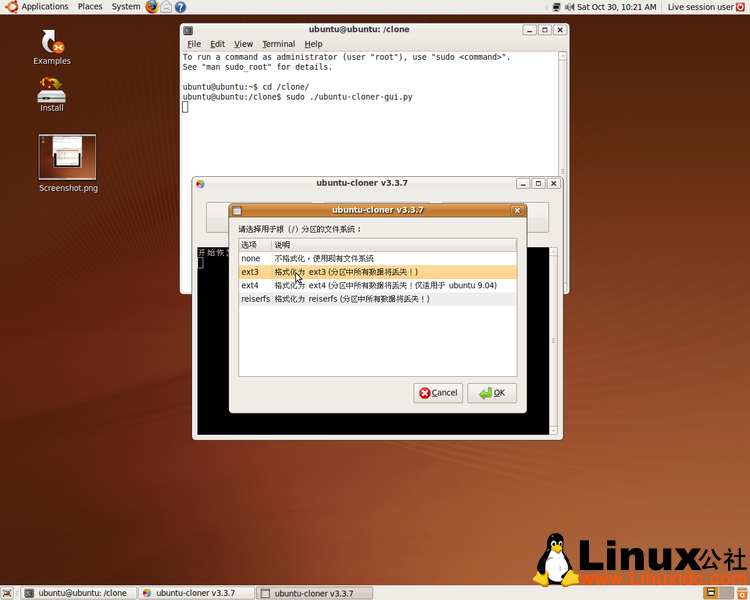Image resolution: width=750 pixels, height=600 pixels.
Task: Select the ext3 filesystem row
Action: tap(377, 272)
